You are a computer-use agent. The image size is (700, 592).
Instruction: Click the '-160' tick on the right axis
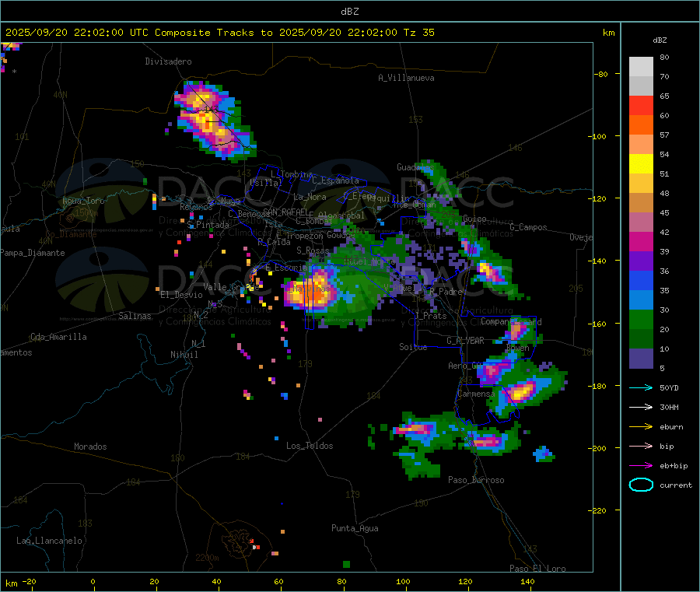[599, 324]
